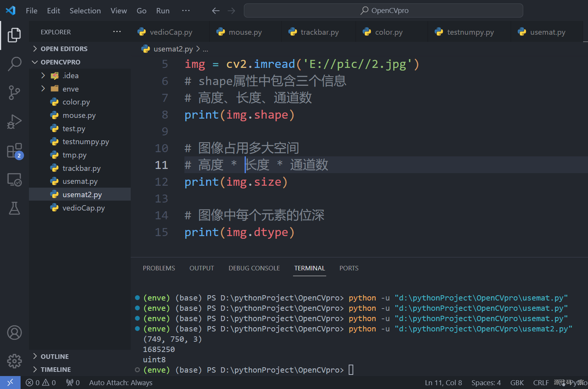588x389 pixels.
Task: Open color.py in the explorer tree
Action: [x=80, y=102]
